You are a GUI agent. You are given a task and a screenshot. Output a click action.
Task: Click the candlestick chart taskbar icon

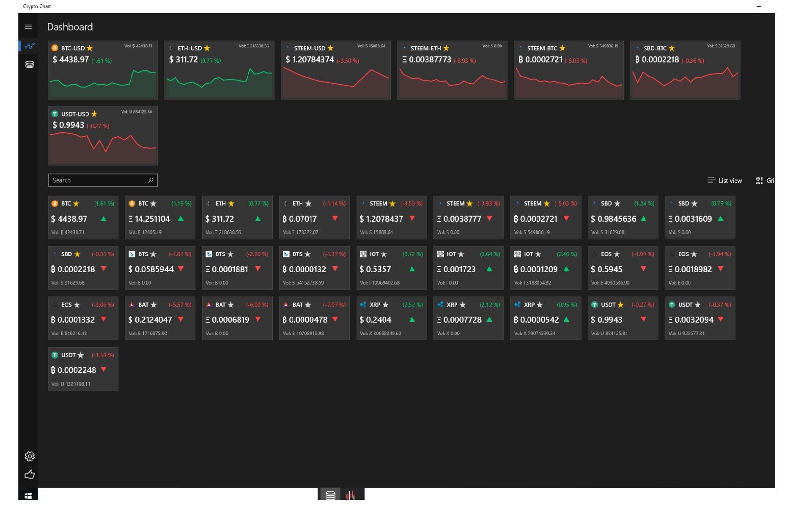(x=351, y=494)
